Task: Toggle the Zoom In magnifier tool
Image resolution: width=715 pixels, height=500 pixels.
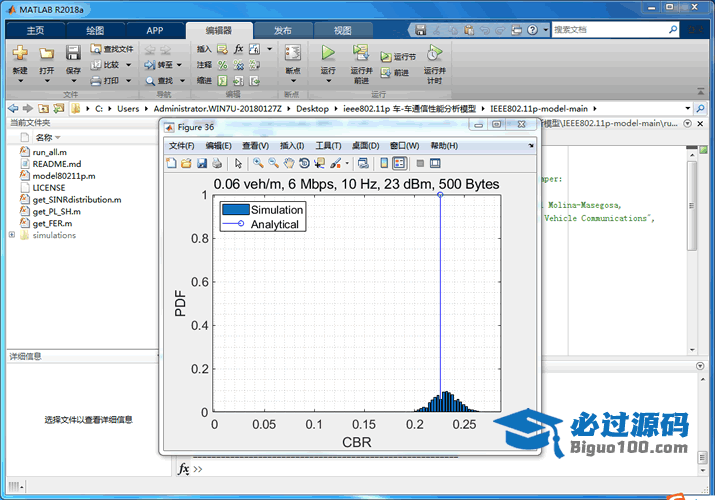Action: click(x=258, y=163)
